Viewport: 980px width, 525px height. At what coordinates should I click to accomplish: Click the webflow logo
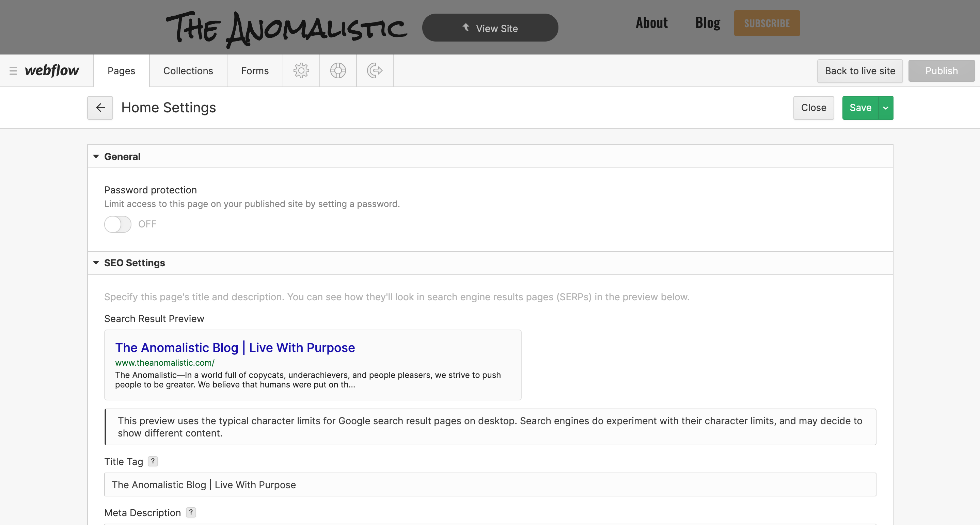pyautogui.click(x=52, y=71)
